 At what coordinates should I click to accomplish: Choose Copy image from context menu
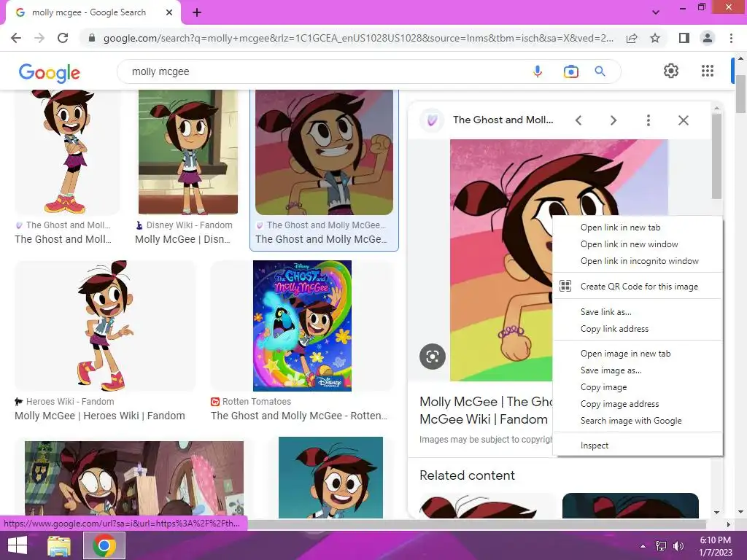[638, 387]
